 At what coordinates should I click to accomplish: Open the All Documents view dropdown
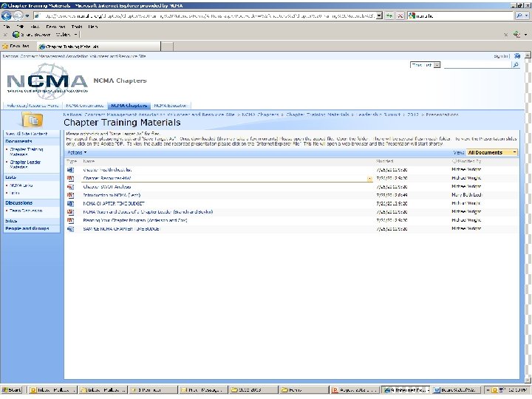click(492, 153)
